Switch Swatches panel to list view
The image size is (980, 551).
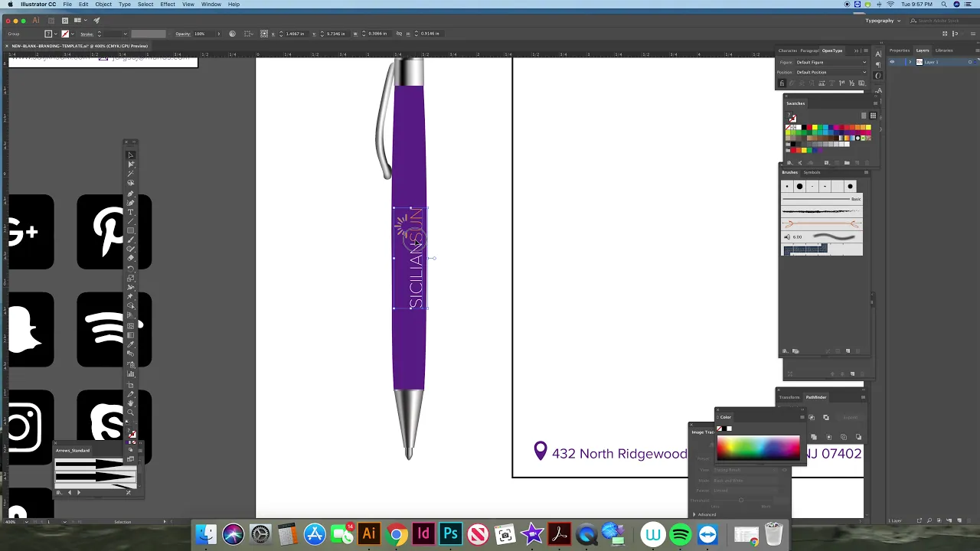pyautogui.click(x=864, y=116)
